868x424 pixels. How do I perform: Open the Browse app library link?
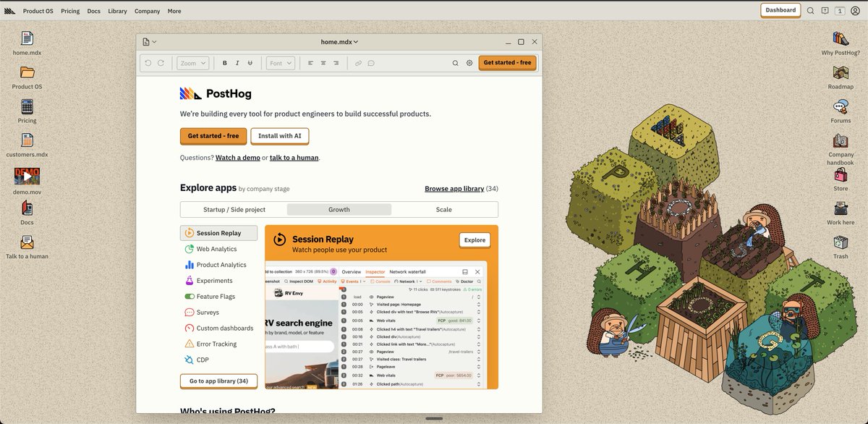tap(454, 189)
